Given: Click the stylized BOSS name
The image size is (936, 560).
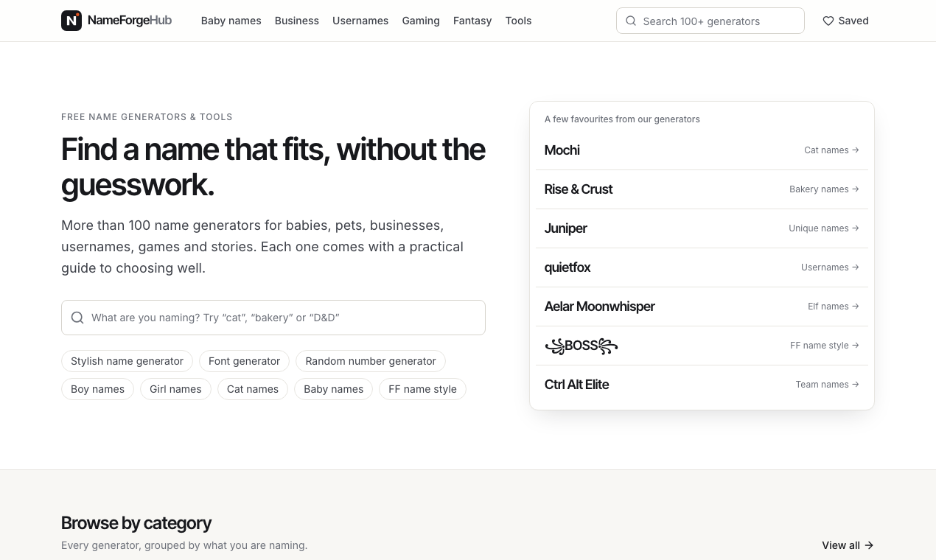Looking at the screenshot, I should coord(581,346).
